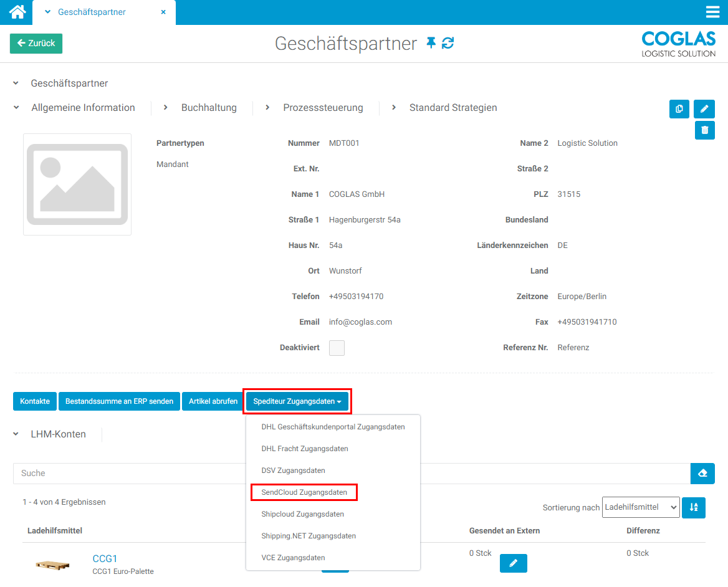Image resolution: width=728 pixels, height=587 pixels.
Task: Click Bestandssumme an ERP senden
Action: click(x=119, y=401)
